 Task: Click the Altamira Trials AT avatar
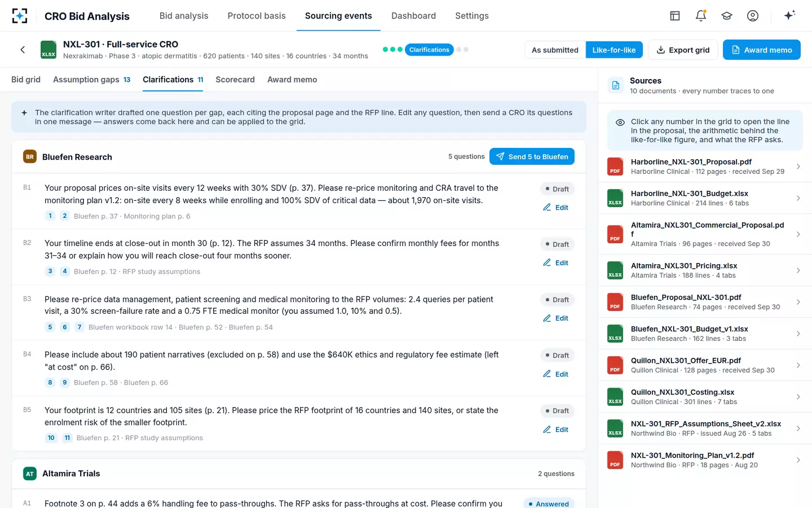click(x=30, y=474)
